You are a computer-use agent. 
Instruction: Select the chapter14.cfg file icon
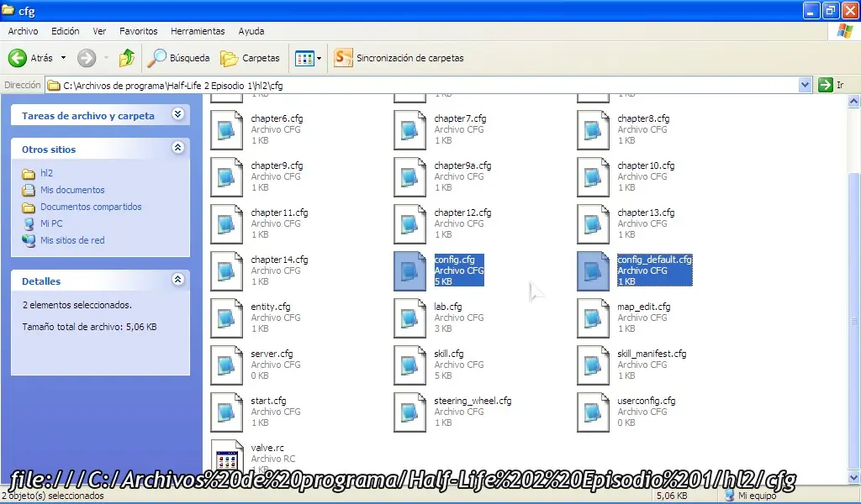(226, 271)
